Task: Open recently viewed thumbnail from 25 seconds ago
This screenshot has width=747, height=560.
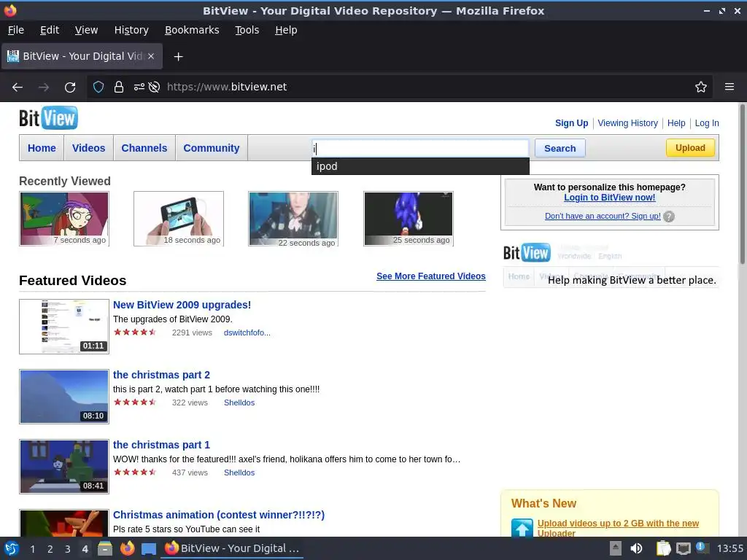Action: tap(409, 219)
